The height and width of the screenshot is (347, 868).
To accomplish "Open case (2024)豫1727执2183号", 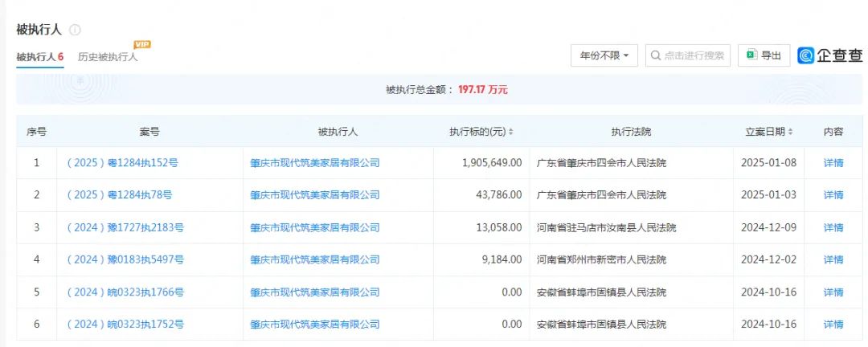I will point(125,227).
